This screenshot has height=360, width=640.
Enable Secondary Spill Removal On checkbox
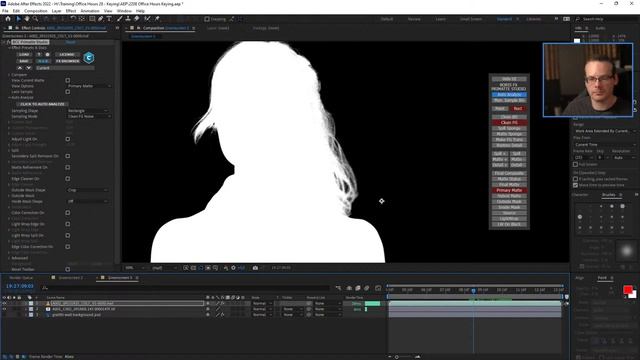tap(68, 156)
